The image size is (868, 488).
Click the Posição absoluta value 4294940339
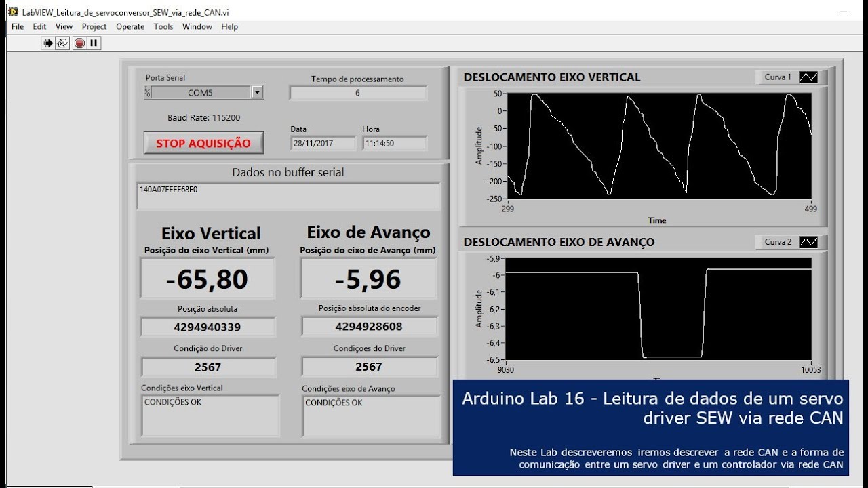(208, 327)
